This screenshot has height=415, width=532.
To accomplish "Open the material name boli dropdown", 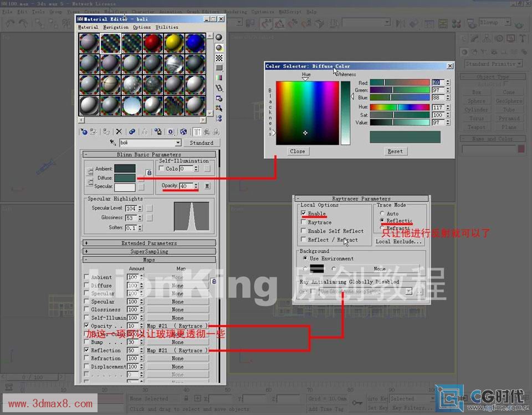I will click(178, 142).
